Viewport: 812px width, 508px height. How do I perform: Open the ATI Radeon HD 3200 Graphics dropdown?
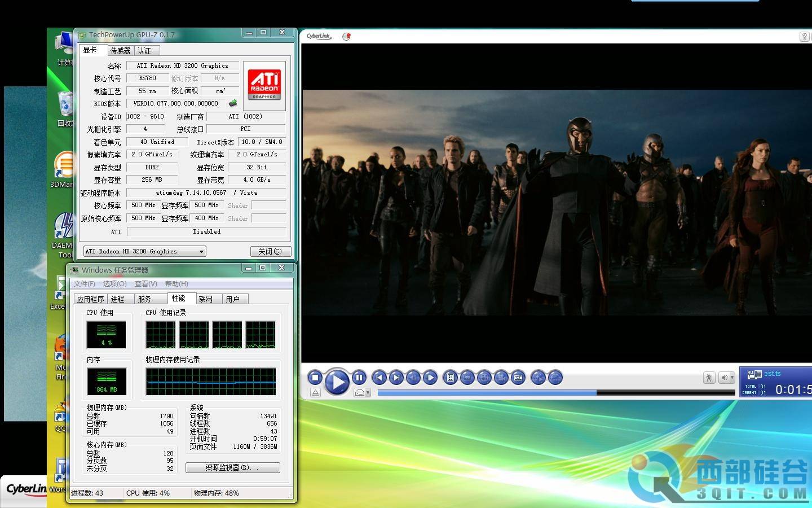point(144,251)
